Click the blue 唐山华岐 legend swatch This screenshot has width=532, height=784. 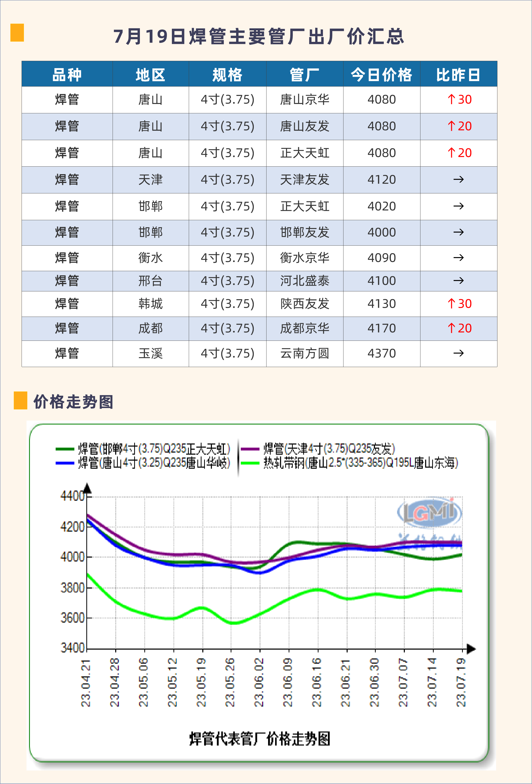point(65,463)
